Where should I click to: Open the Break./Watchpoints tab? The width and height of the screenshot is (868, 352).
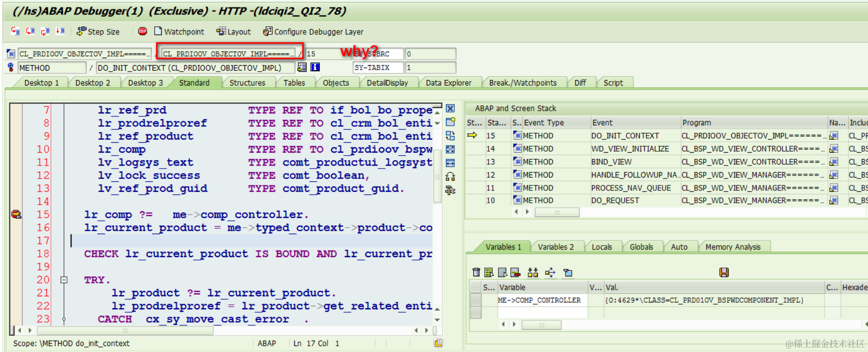click(523, 83)
